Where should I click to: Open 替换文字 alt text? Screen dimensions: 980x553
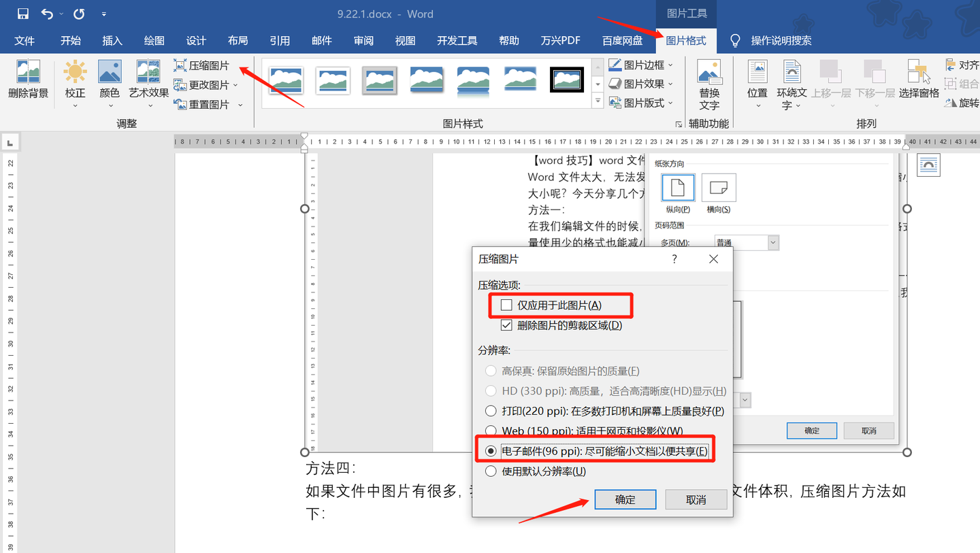(709, 85)
